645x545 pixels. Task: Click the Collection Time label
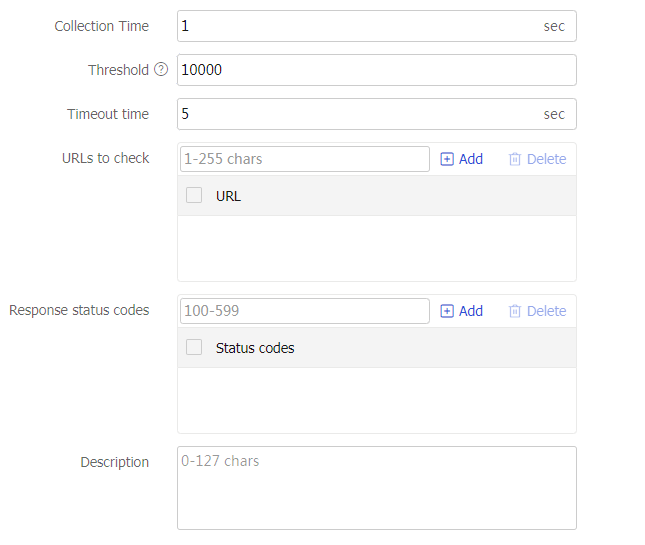[101, 26]
